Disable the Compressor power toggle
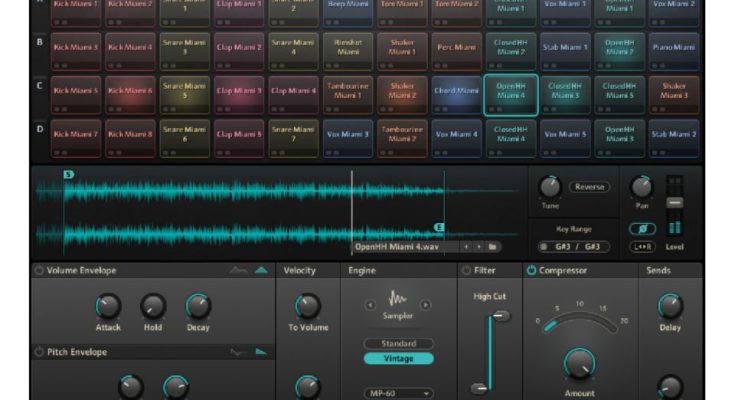Screen dimensions: 735x400 point(530,270)
